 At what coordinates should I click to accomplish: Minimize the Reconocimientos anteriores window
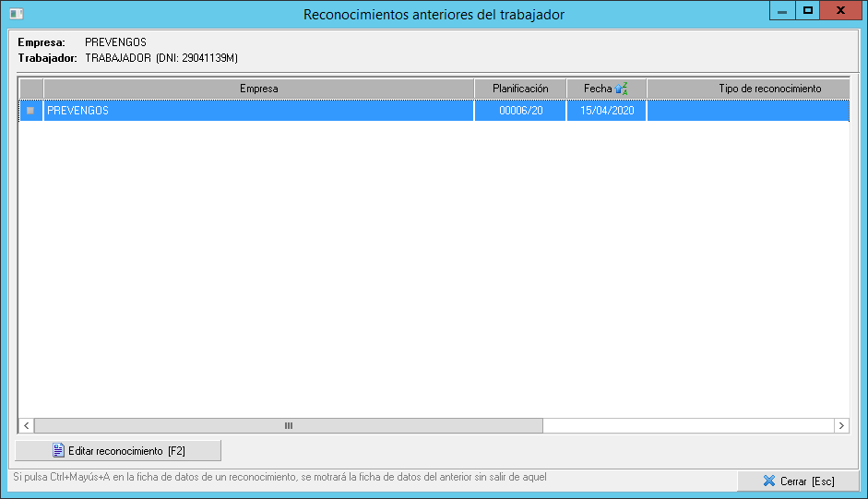(782, 11)
